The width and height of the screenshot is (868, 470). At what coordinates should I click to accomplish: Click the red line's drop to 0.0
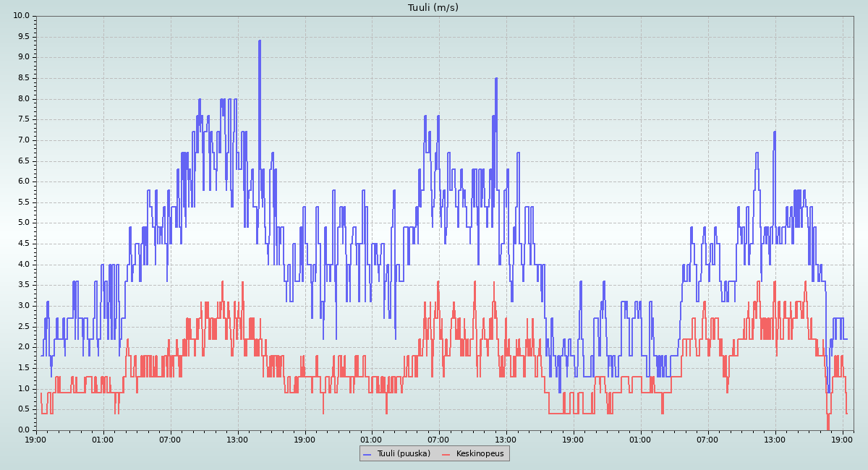pos(828,428)
